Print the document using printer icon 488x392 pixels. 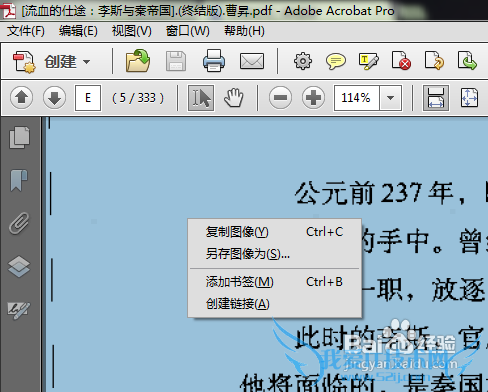pos(214,61)
